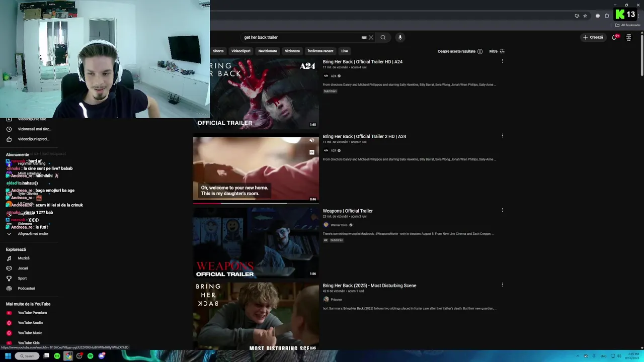Open the on-screen keyboard icon in search box
The image size is (644, 362).
pyautogui.click(x=364, y=37)
